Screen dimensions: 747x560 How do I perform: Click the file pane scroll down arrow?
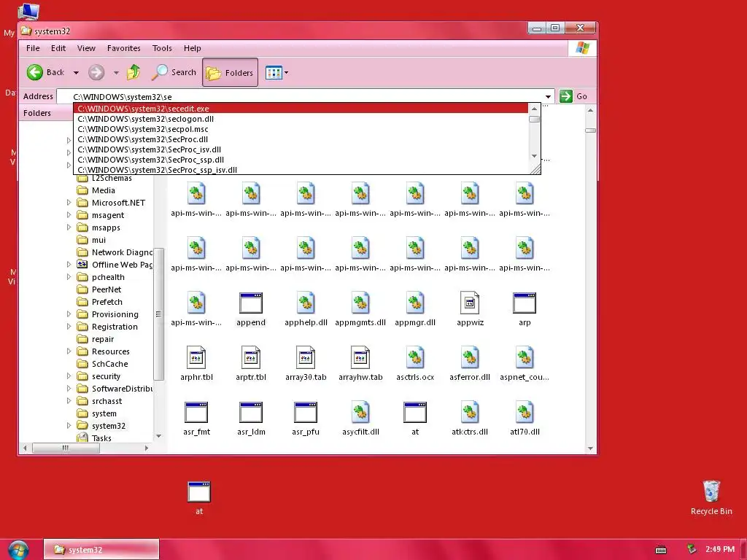(x=590, y=448)
